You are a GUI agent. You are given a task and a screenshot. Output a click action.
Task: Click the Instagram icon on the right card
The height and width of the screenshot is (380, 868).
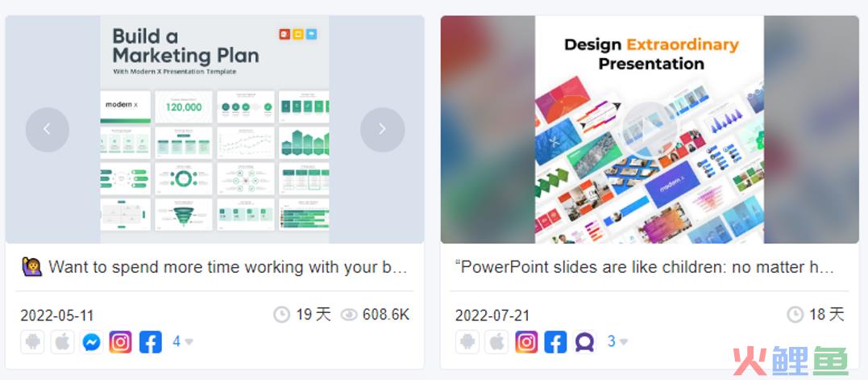[526, 342]
